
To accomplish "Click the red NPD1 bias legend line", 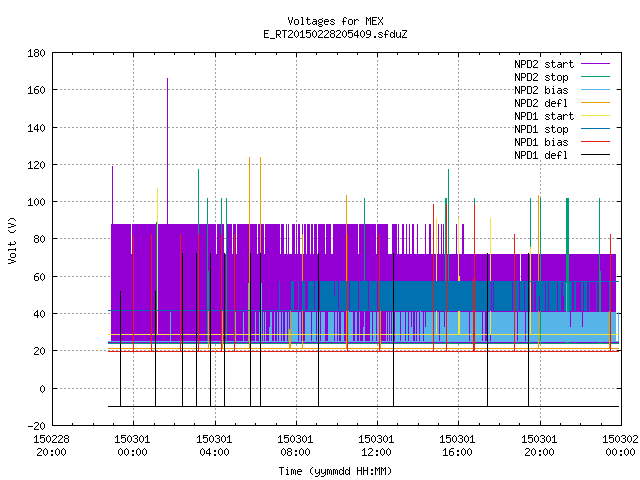I will (x=596, y=142).
